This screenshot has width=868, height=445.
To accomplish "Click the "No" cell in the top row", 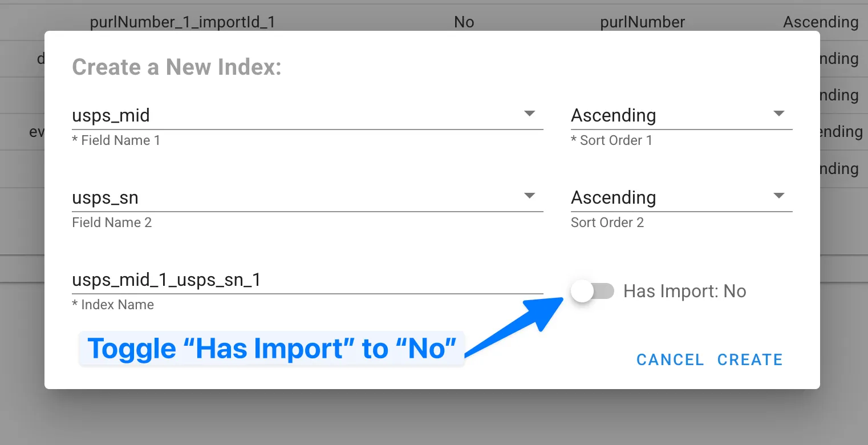I will point(464,22).
